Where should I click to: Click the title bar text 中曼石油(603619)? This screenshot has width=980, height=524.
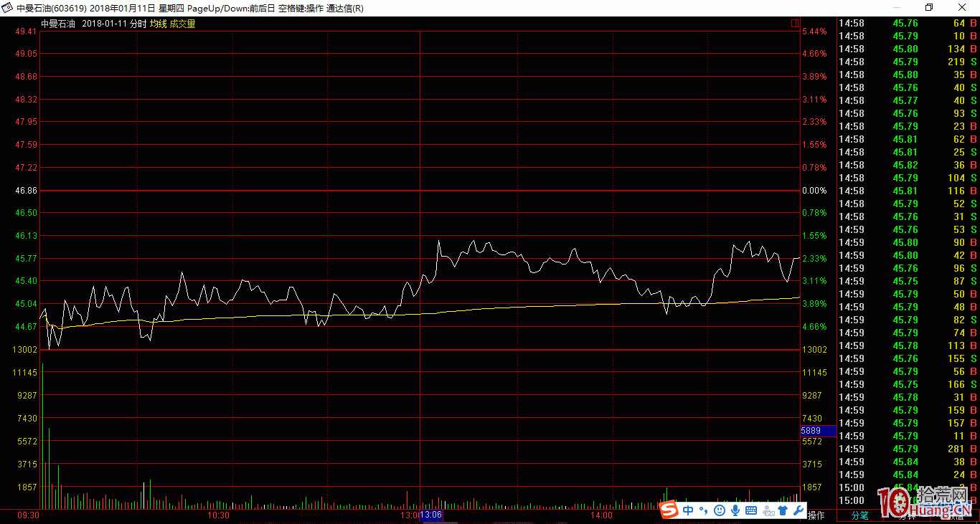point(52,9)
